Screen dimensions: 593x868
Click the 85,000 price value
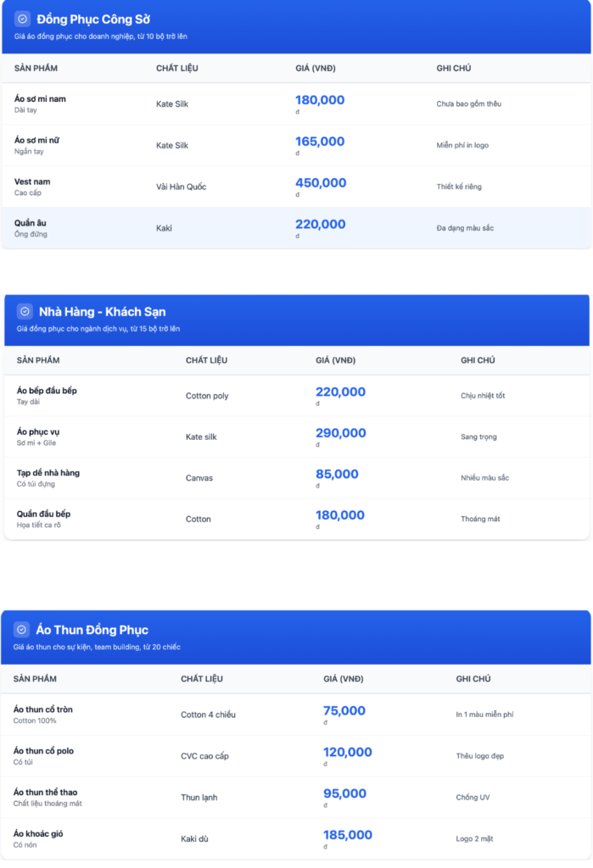(337, 474)
